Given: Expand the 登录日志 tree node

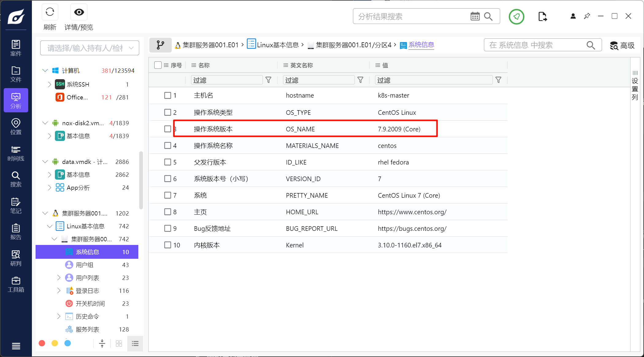Looking at the screenshot, I should [x=59, y=290].
